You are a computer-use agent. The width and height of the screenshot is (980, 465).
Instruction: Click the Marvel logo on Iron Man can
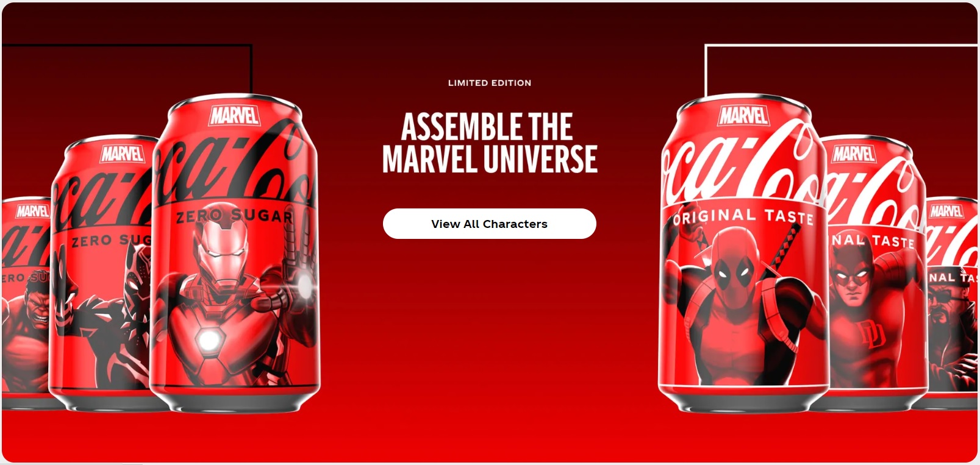(x=235, y=115)
